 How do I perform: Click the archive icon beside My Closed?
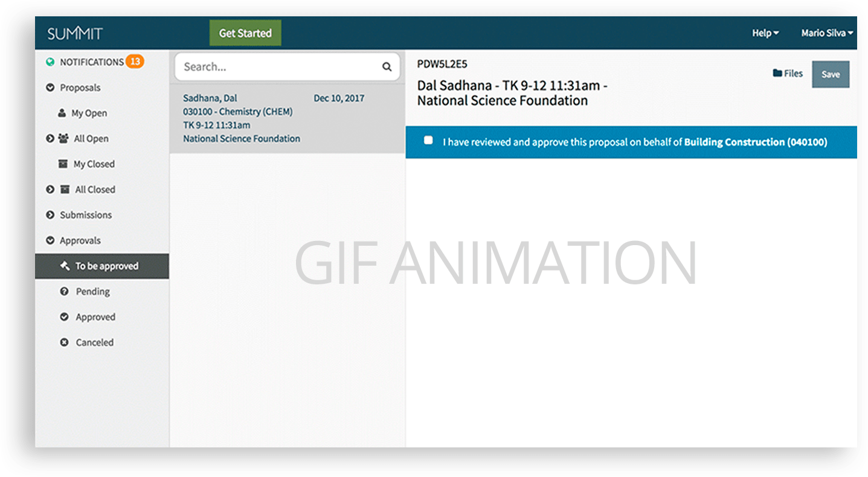click(x=62, y=164)
